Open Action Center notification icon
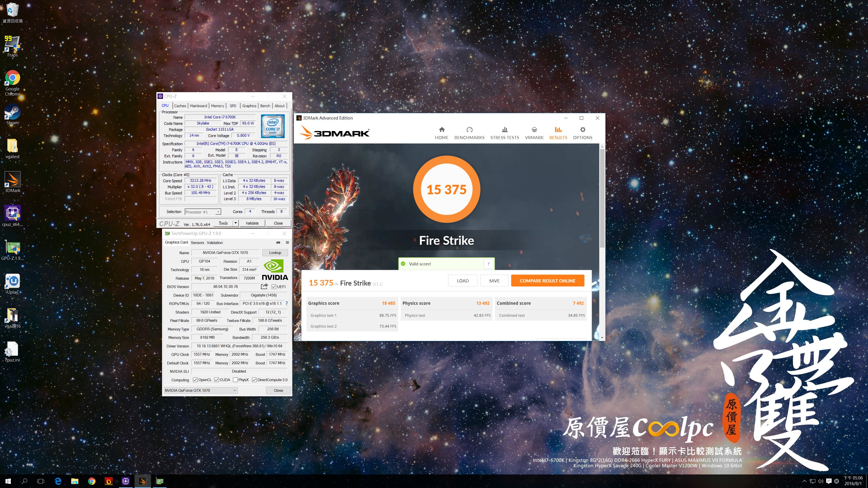Image resolution: width=868 pixels, height=488 pixels. (x=829, y=481)
